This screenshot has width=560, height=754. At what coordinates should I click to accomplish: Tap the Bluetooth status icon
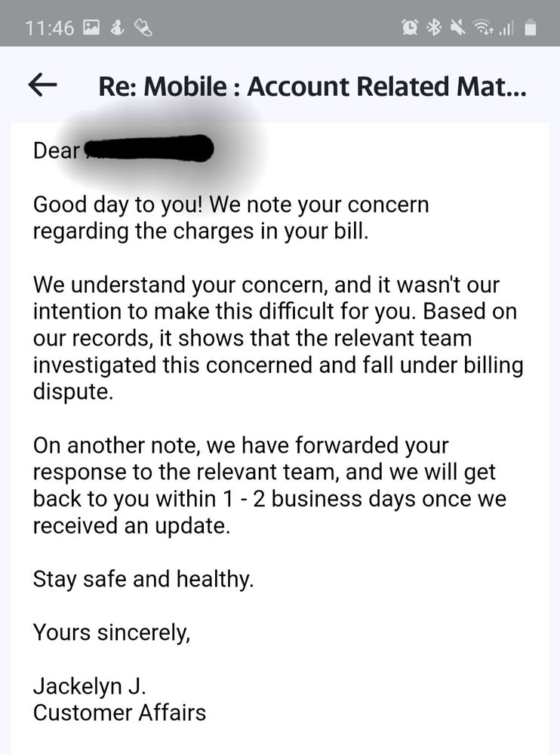[x=435, y=28]
